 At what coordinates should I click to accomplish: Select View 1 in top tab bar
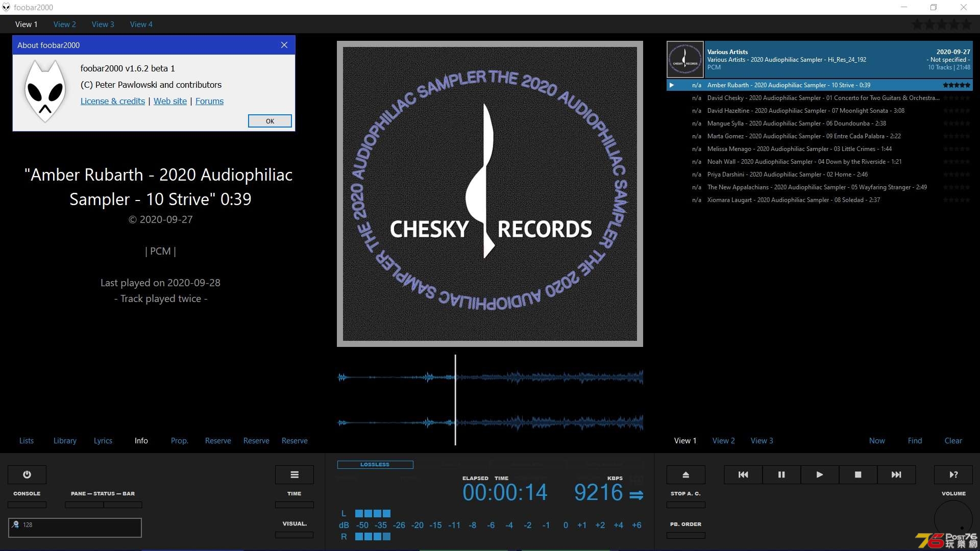point(26,24)
